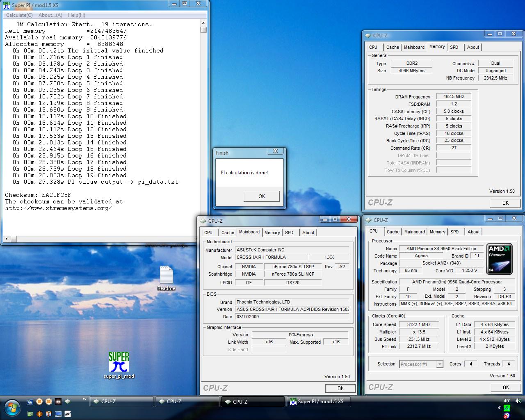Expand the quick launch overflow chevron
Viewport: 525px width, 420px height.
pos(84,399)
